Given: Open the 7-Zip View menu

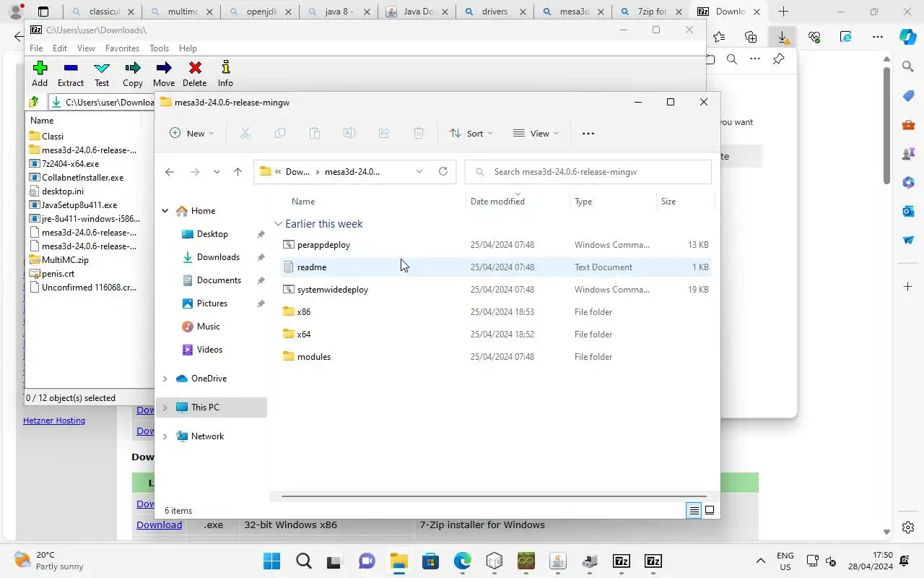Looking at the screenshot, I should coord(86,48).
